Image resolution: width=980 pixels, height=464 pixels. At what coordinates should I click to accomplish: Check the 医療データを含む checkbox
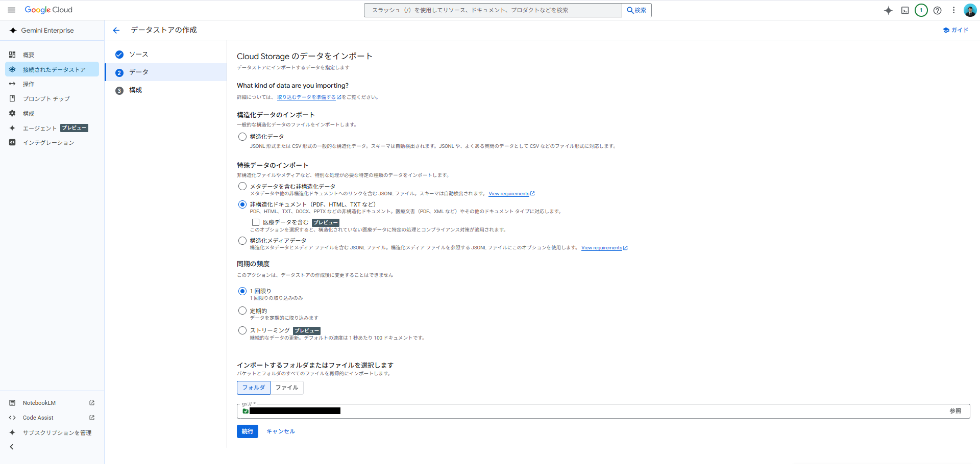tap(256, 222)
